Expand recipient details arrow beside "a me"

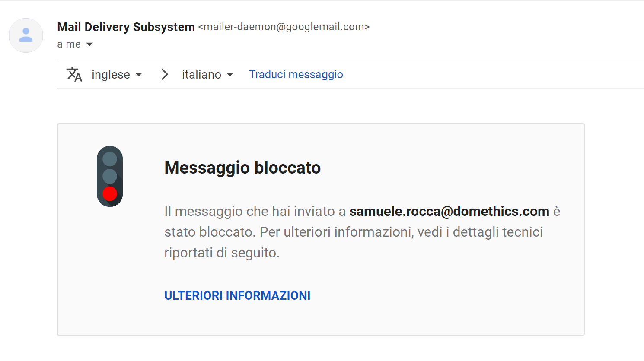pyautogui.click(x=89, y=44)
